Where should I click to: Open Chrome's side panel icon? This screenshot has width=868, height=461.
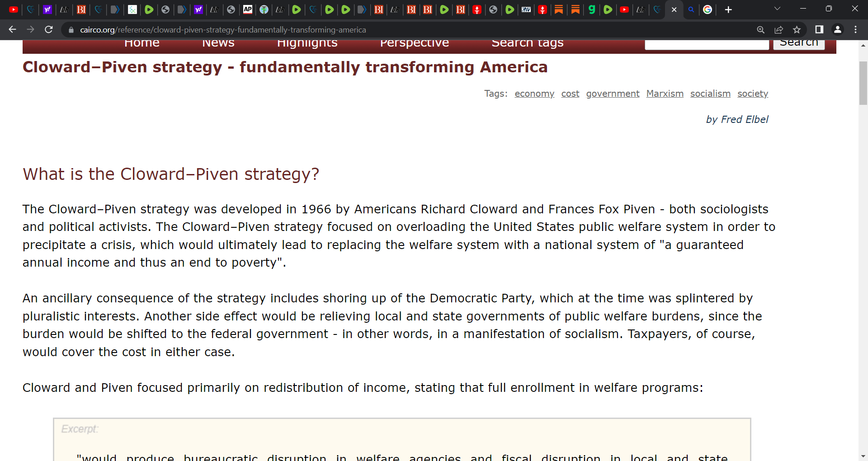coord(819,29)
